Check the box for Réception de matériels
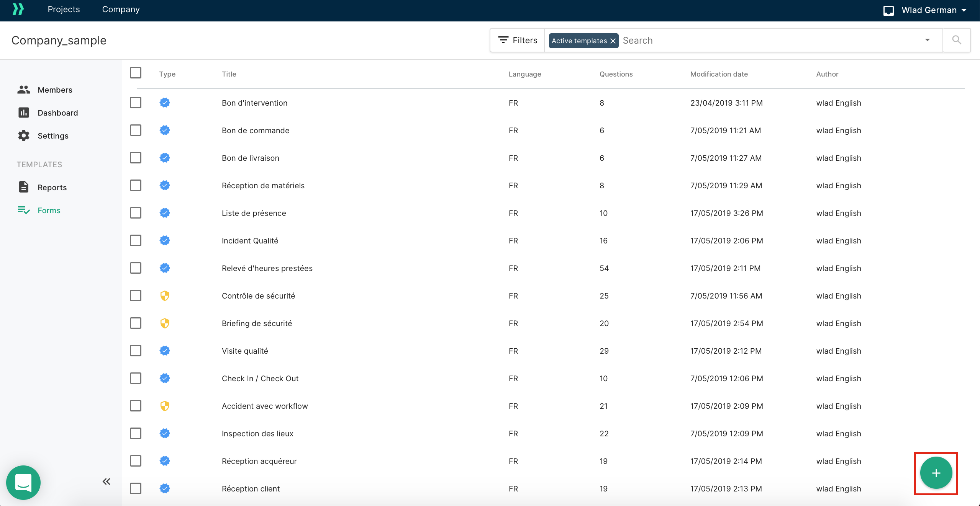The width and height of the screenshot is (980, 506). point(136,185)
